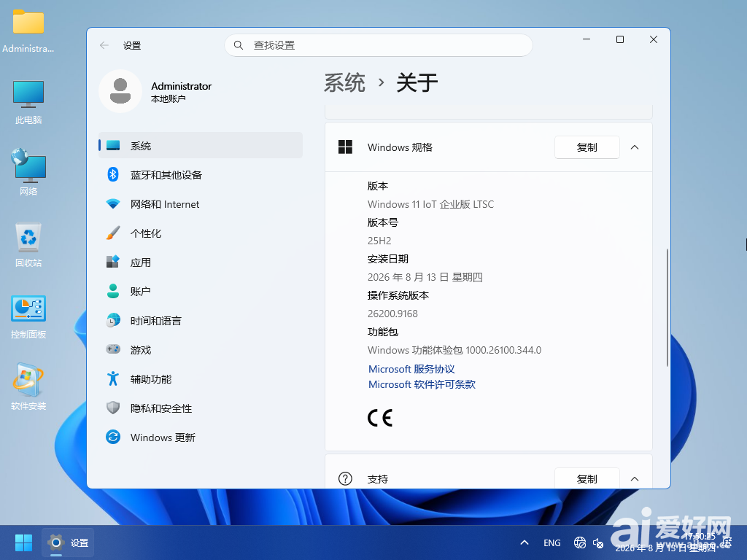The width and height of the screenshot is (747, 560).
Task: Open Personalization settings page
Action: 200,233
